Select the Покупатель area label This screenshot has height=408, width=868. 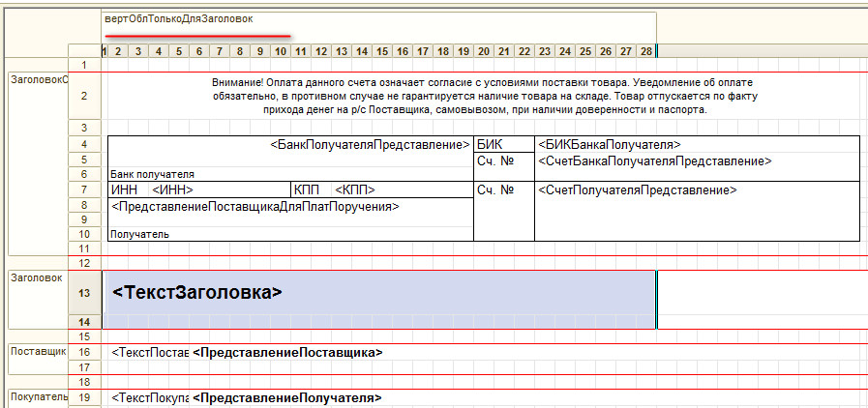pos(37,396)
